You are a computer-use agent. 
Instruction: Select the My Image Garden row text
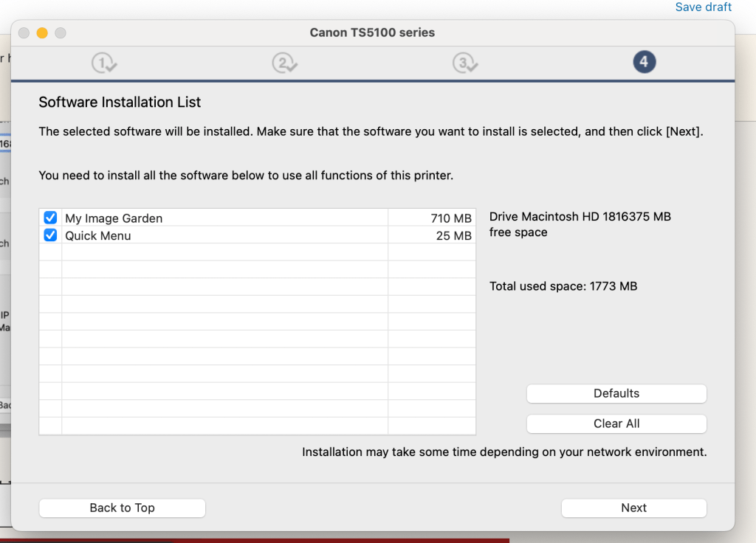click(114, 218)
